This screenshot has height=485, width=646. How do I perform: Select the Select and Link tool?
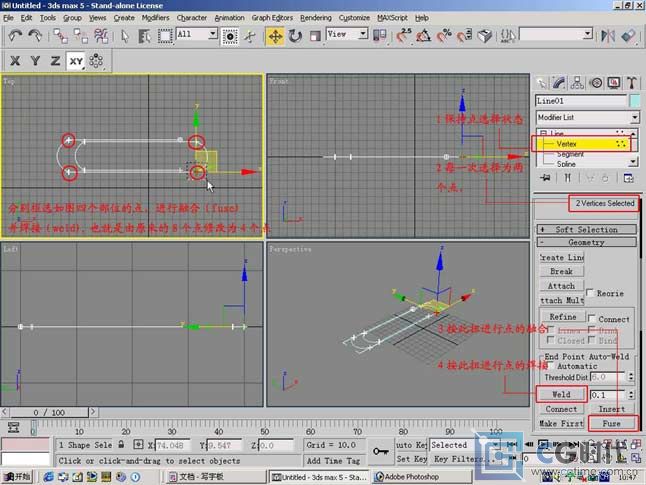pyautogui.click(x=61, y=36)
